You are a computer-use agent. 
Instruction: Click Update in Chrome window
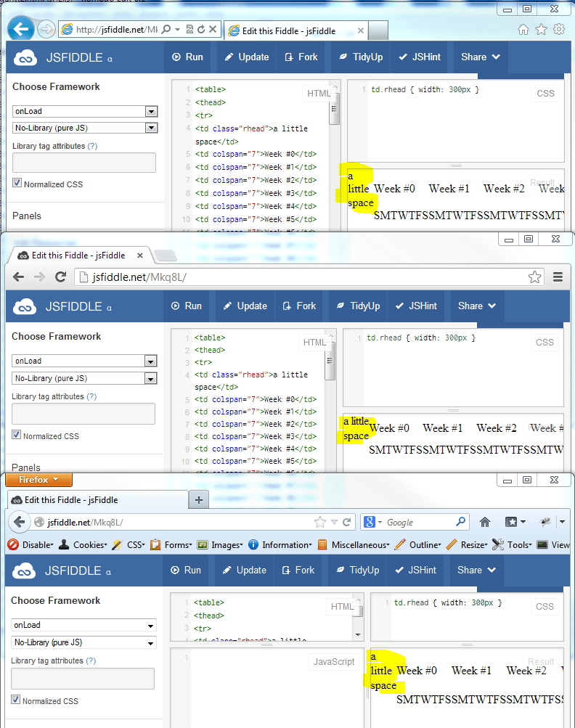coord(245,306)
